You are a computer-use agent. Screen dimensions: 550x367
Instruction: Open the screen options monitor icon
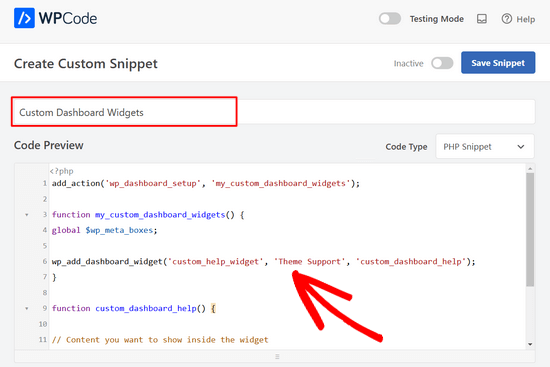tap(482, 19)
